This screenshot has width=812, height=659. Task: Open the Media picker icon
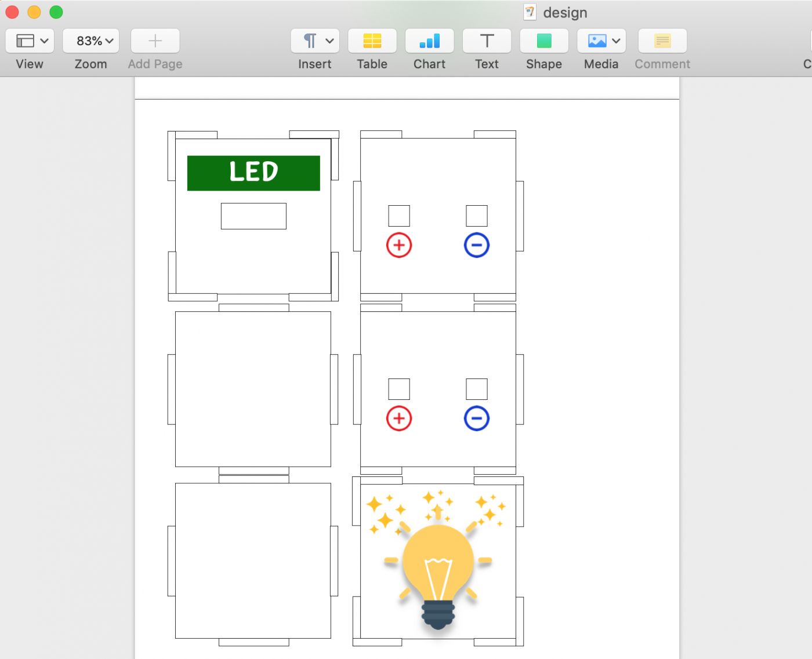point(597,41)
